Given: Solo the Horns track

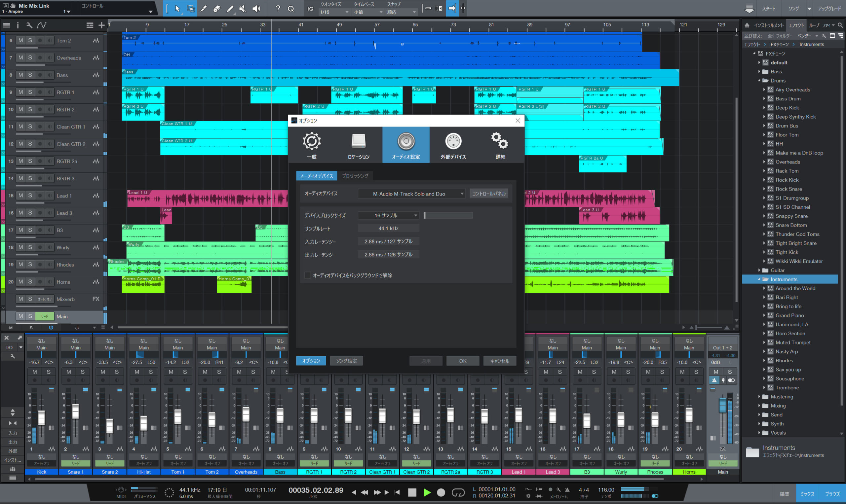Looking at the screenshot, I should (x=30, y=281).
